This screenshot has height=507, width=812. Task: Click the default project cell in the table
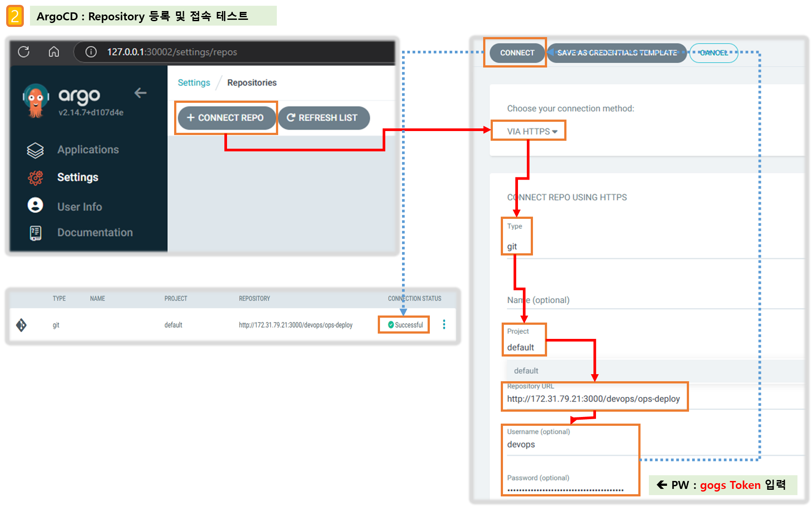[x=173, y=325]
